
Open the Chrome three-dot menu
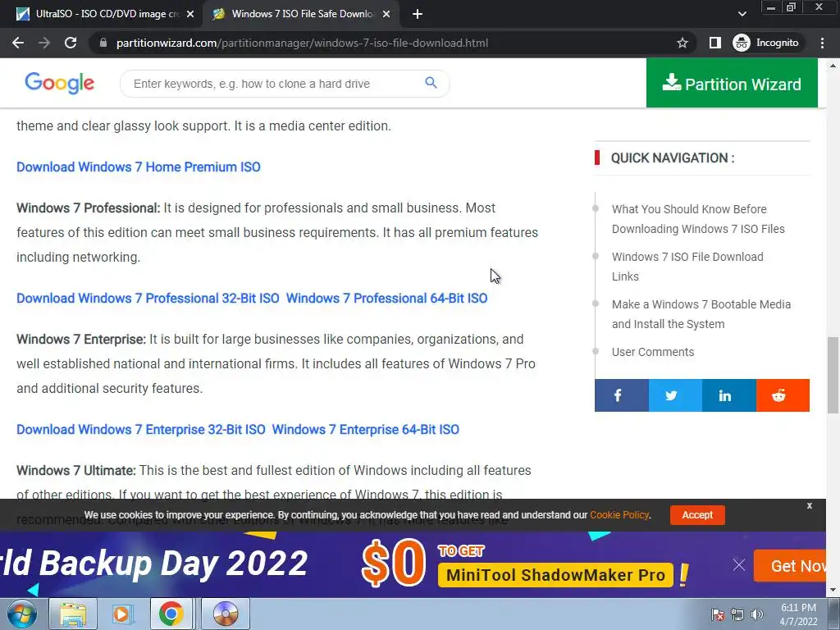(822, 43)
